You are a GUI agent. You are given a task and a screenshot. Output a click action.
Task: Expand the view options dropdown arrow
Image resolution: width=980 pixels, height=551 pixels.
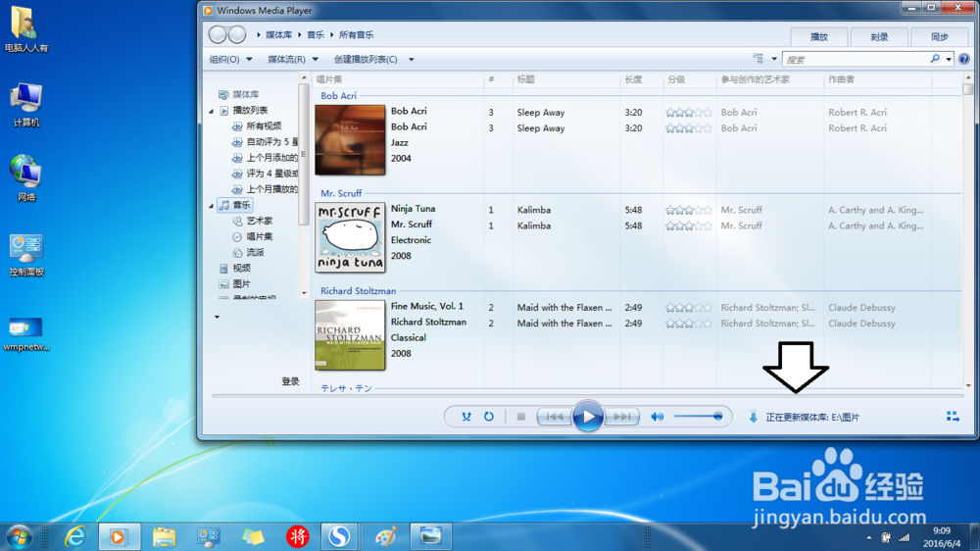[x=774, y=59]
